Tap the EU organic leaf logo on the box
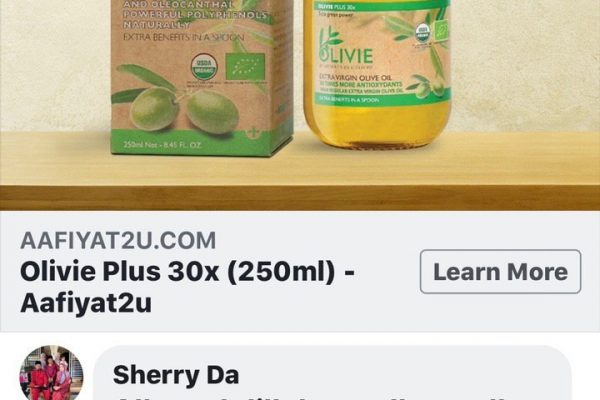This screenshot has width=600, height=400. (x=245, y=67)
